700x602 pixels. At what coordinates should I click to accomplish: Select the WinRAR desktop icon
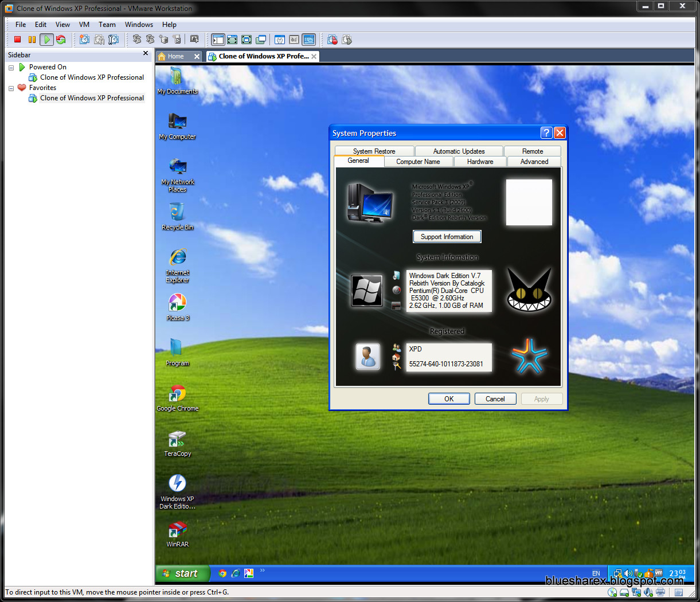tap(177, 534)
